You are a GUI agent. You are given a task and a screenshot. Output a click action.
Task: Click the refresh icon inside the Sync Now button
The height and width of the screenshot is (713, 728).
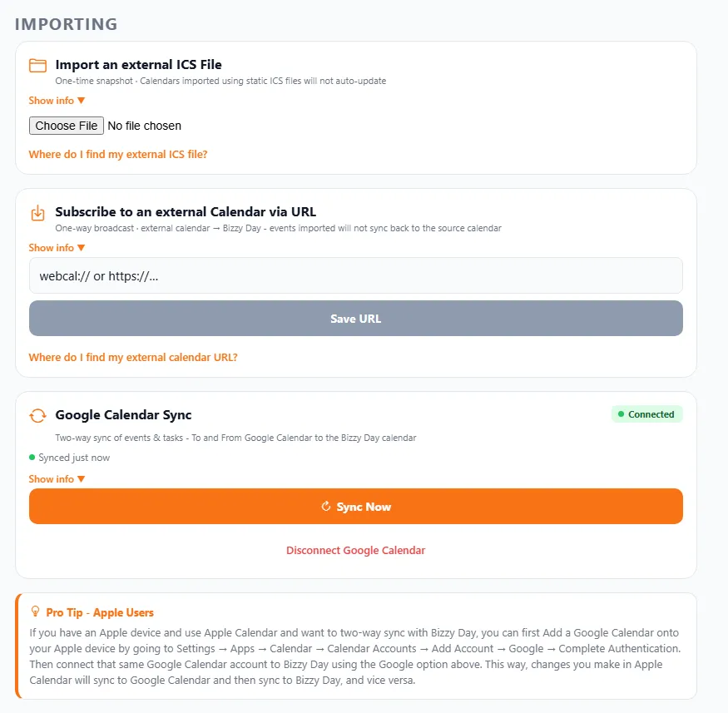326,506
